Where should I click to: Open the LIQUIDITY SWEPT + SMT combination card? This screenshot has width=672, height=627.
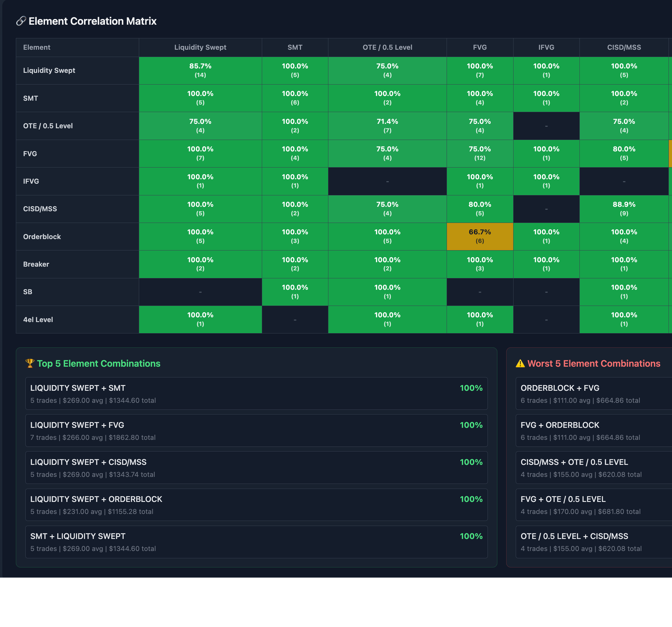(x=256, y=394)
